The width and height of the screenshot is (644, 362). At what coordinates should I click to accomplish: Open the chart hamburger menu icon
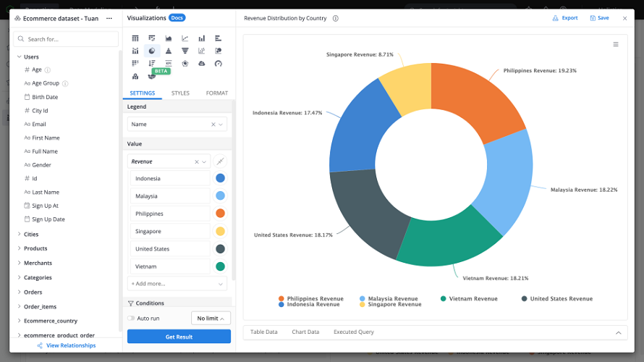point(616,44)
